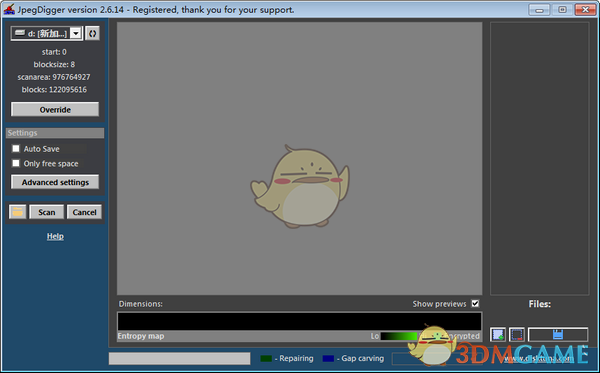Click the entropy Lo green gradient bar
Image resolution: width=600 pixels, height=373 pixels.
click(399, 336)
